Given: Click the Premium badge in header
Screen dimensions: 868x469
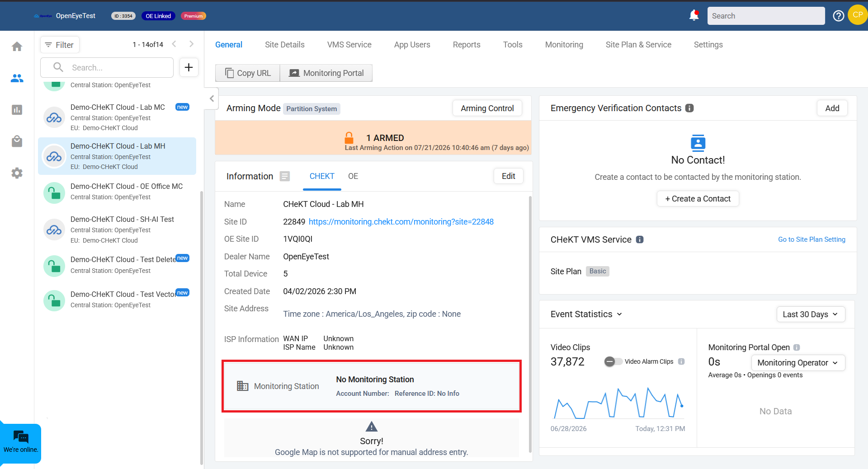Looking at the screenshot, I should [193, 16].
